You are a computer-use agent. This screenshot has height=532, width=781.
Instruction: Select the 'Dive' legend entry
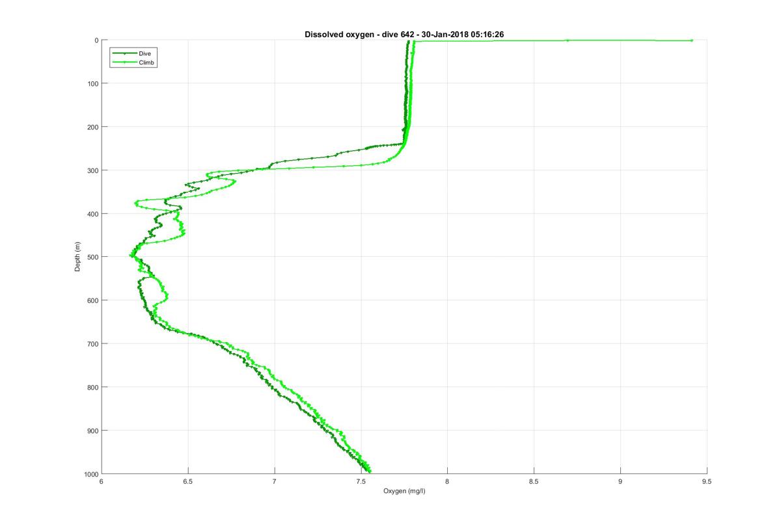(145, 53)
